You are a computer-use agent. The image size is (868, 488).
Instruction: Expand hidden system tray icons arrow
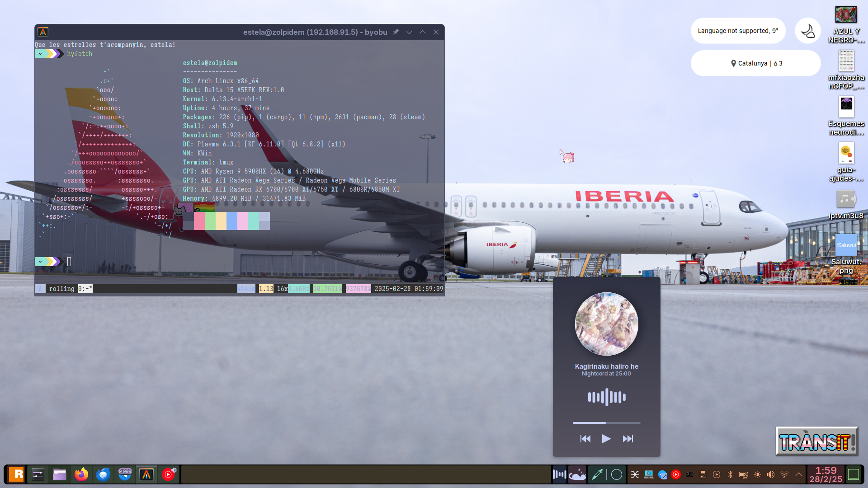[x=799, y=474]
